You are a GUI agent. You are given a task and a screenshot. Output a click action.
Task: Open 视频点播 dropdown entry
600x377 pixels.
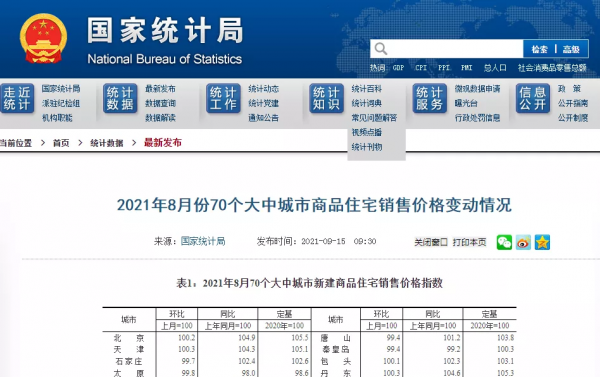pos(367,132)
